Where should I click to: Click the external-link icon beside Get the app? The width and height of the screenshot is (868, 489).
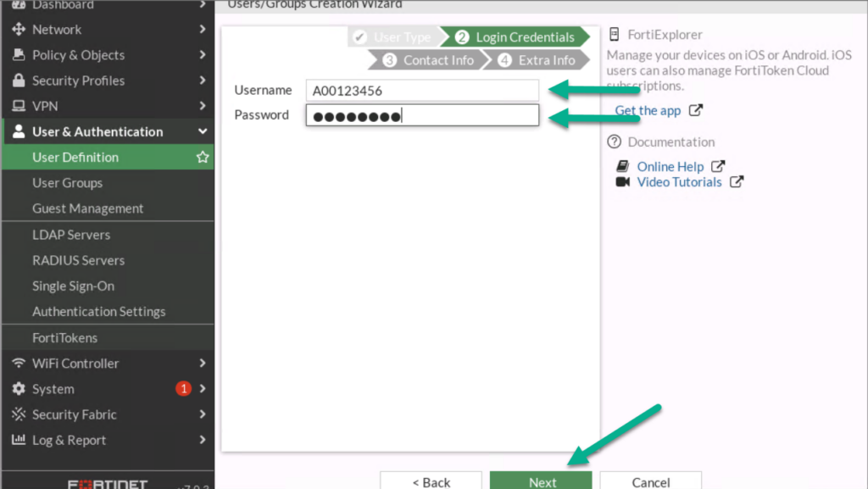(697, 110)
